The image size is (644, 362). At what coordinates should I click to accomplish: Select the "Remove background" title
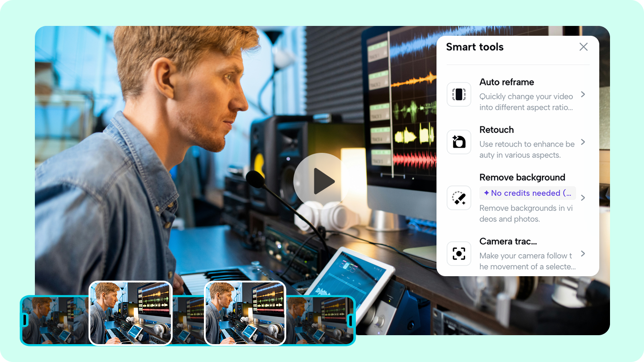tap(522, 177)
